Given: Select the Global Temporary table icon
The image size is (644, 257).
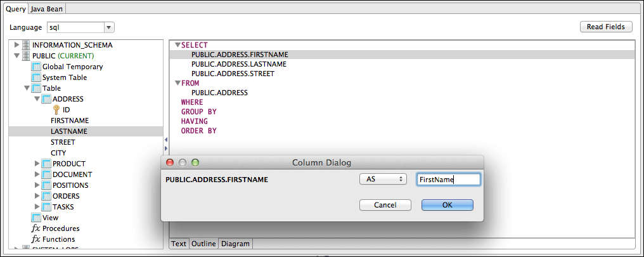Looking at the screenshot, I should (36, 66).
